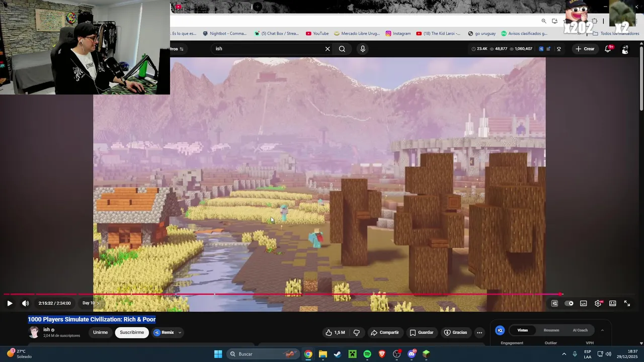The image size is (644, 362).
Task: Click the video title '1000 Players Simulate Civilization'
Action: [x=92, y=319]
